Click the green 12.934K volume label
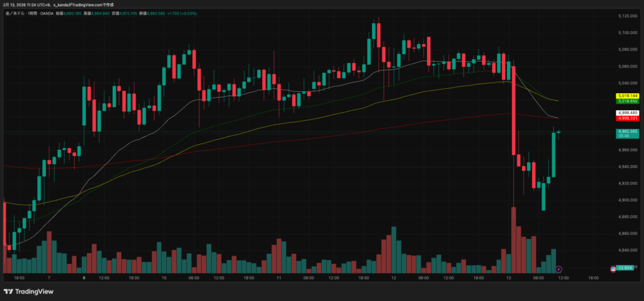This screenshot has height=301, width=644. [625, 268]
